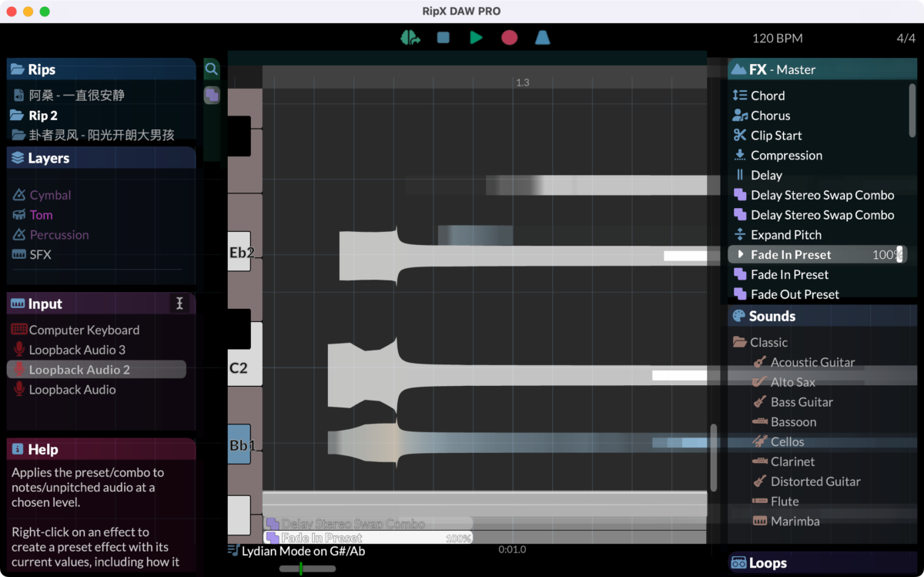Toggle the Percussion layer
This screenshot has height=577, width=924.
(50, 235)
